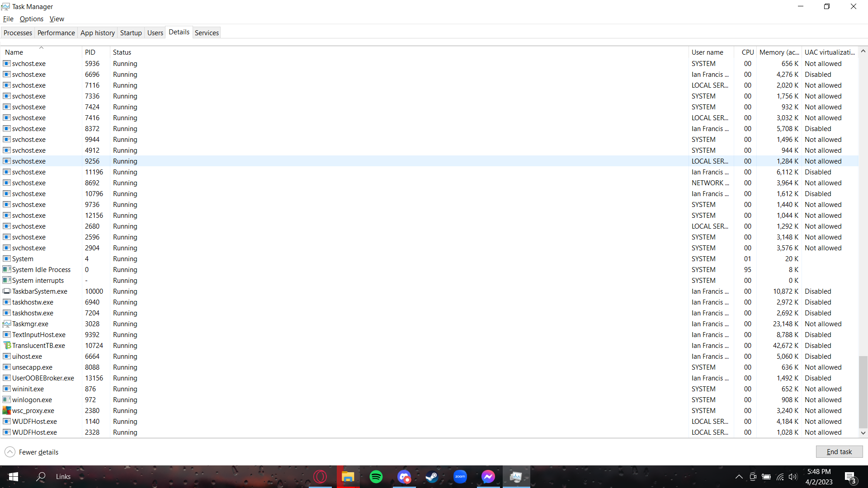The width and height of the screenshot is (868, 488).
Task: Launch Steam from the taskbar
Action: point(432,476)
